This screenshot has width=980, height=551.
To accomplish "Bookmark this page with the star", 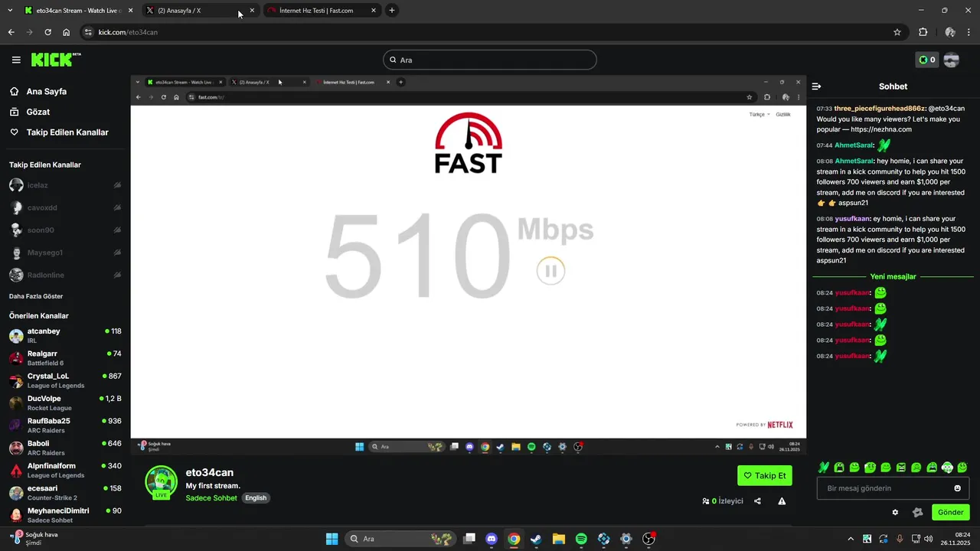I will click(897, 32).
